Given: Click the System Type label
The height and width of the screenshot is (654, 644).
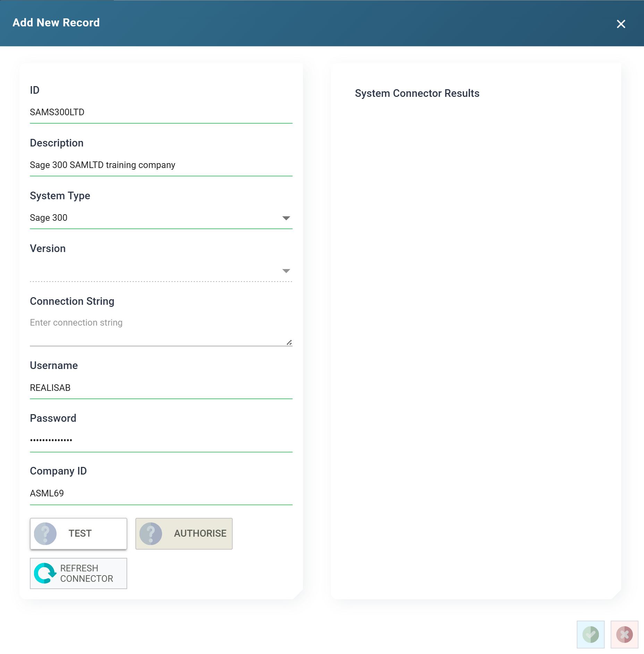Looking at the screenshot, I should [60, 196].
